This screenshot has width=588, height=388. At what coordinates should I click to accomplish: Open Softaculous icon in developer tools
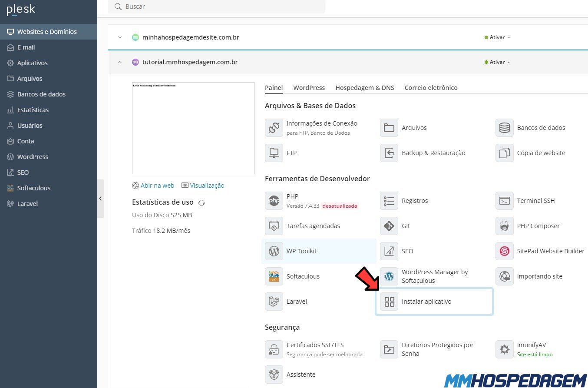point(274,276)
